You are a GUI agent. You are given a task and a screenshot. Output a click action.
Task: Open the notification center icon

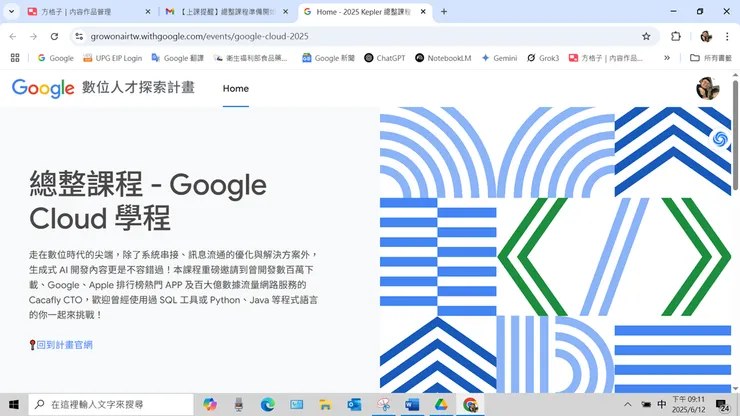coord(722,405)
